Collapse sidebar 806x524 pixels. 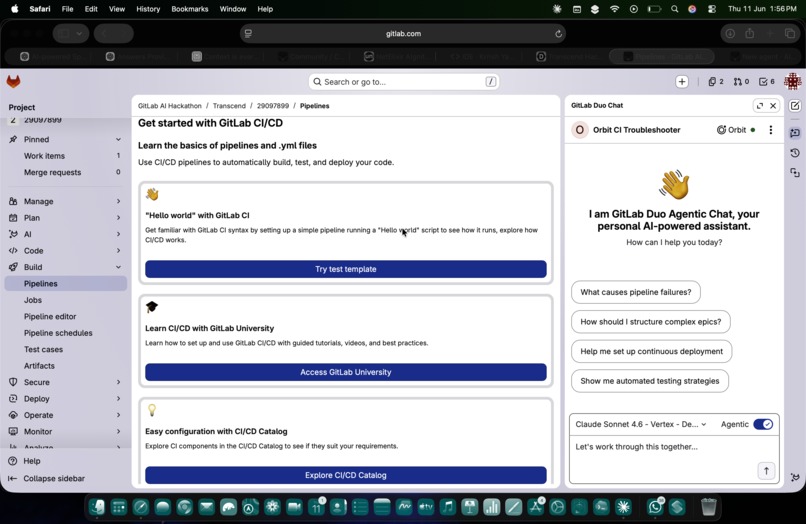(x=46, y=478)
